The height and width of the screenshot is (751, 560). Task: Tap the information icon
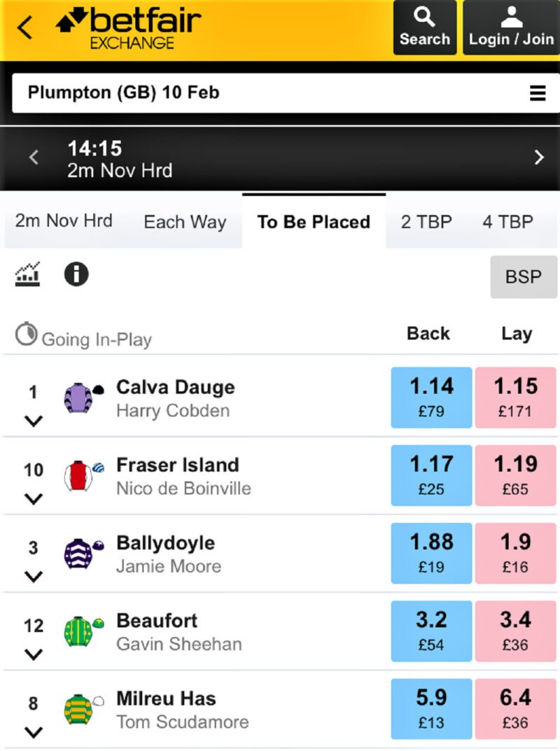(77, 274)
